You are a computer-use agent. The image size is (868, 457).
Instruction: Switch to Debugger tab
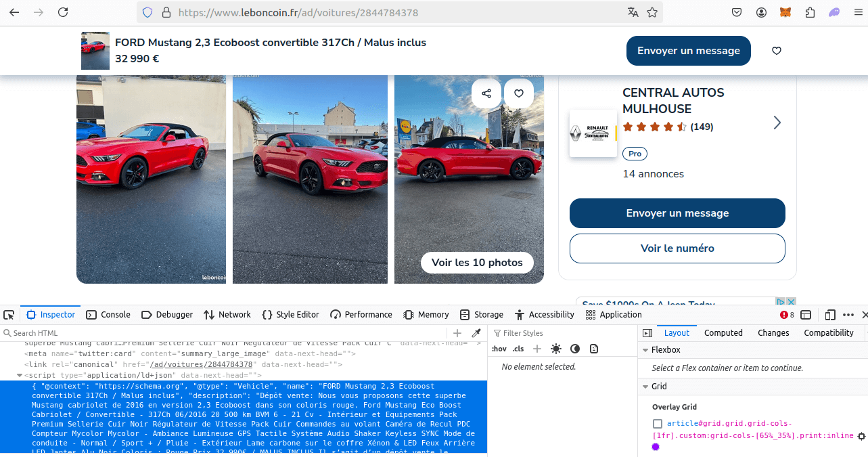(167, 315)
